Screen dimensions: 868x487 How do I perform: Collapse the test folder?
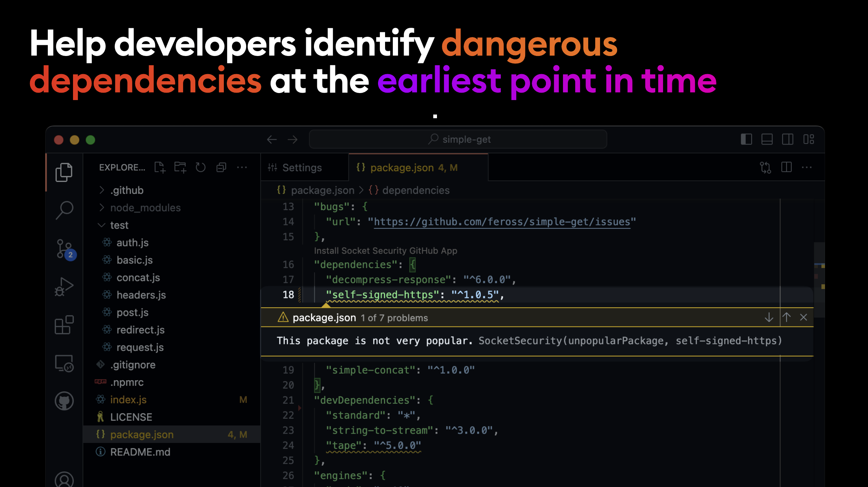pos(172,225)
